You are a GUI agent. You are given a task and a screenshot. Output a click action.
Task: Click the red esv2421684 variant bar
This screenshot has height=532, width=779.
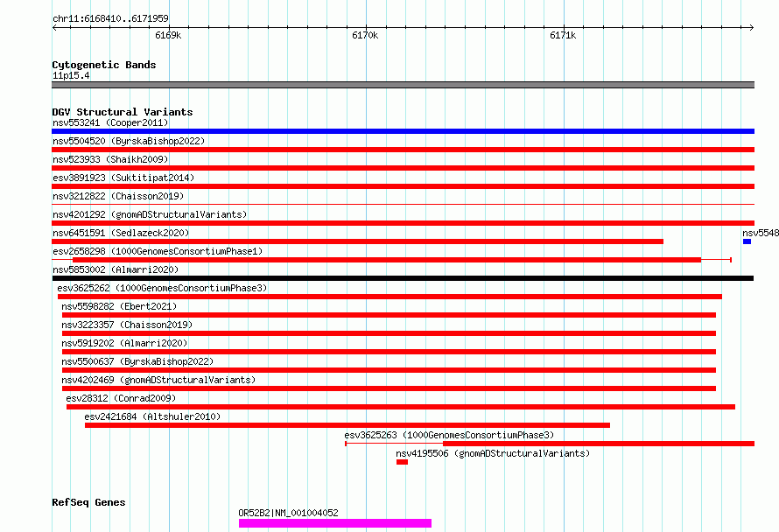pos(347,425)
